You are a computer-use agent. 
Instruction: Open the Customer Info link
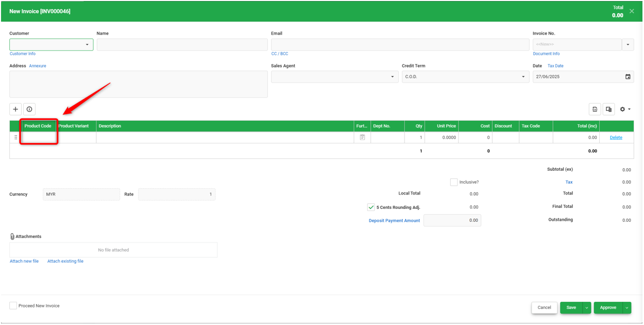coord(23,54)
